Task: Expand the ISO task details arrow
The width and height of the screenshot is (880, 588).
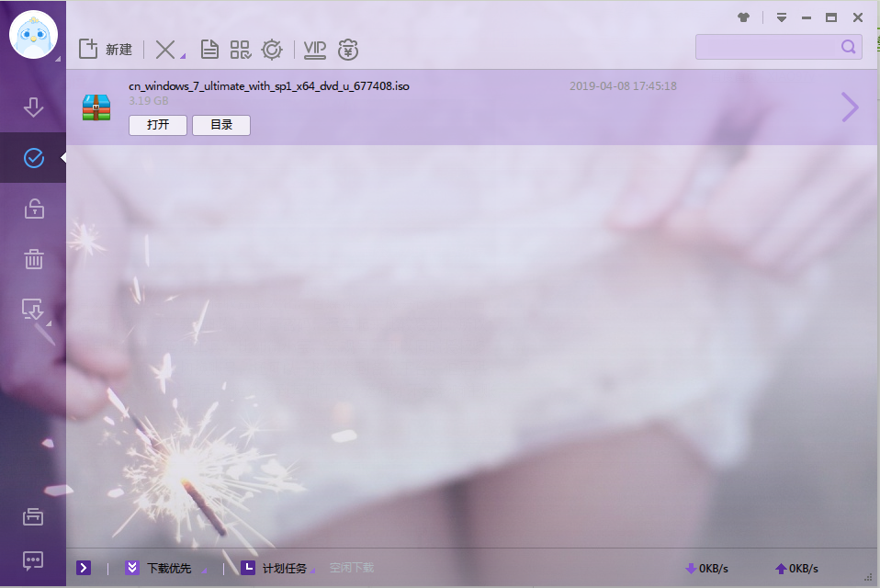Action: (x=850, y=107)
